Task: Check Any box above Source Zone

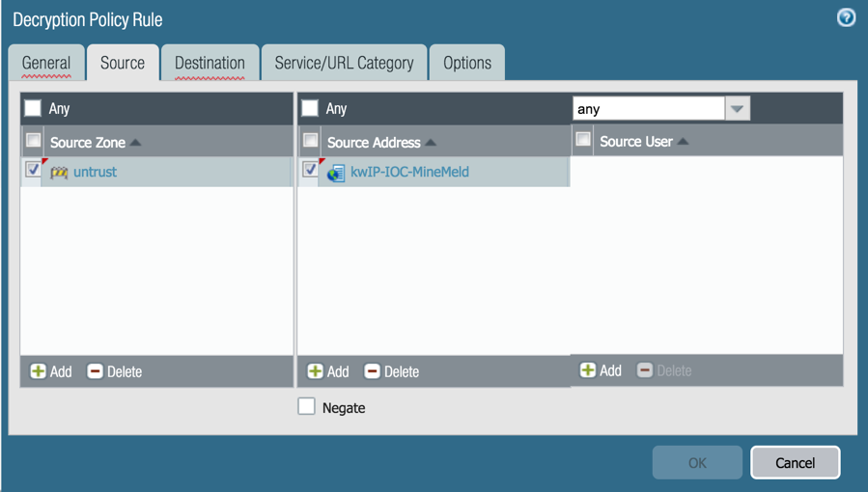Action: click(33, 108)
